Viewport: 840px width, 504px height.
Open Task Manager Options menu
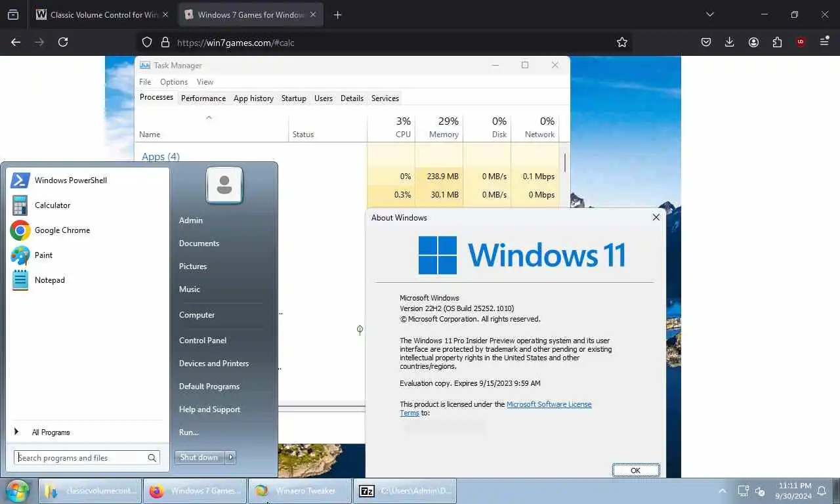(174, 82)
